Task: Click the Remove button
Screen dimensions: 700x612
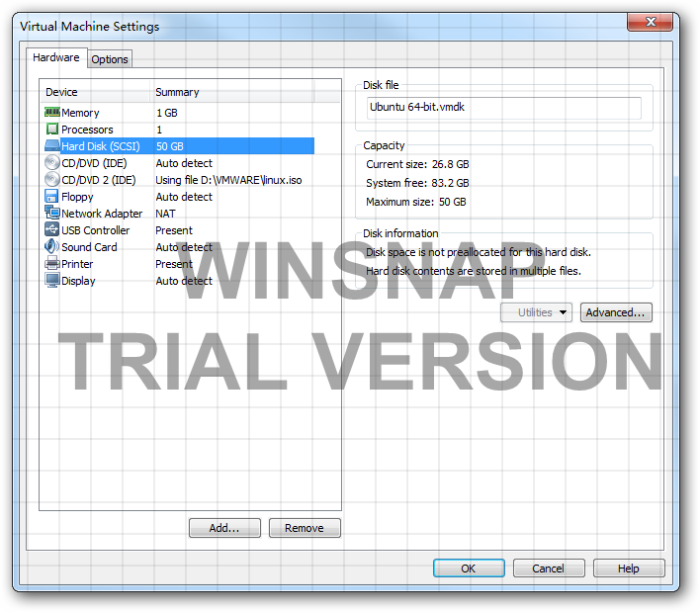Action: tap(305, 528)
